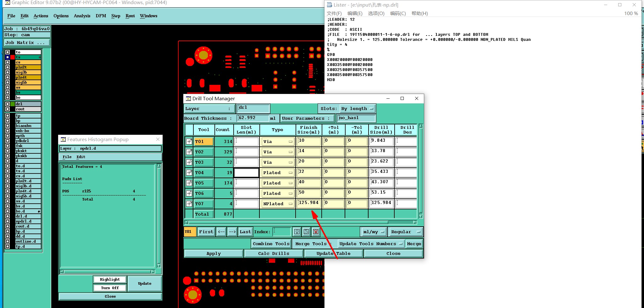644x308 pixels.
Task: Click the Combine Tools button
Action: click(271, 244)
